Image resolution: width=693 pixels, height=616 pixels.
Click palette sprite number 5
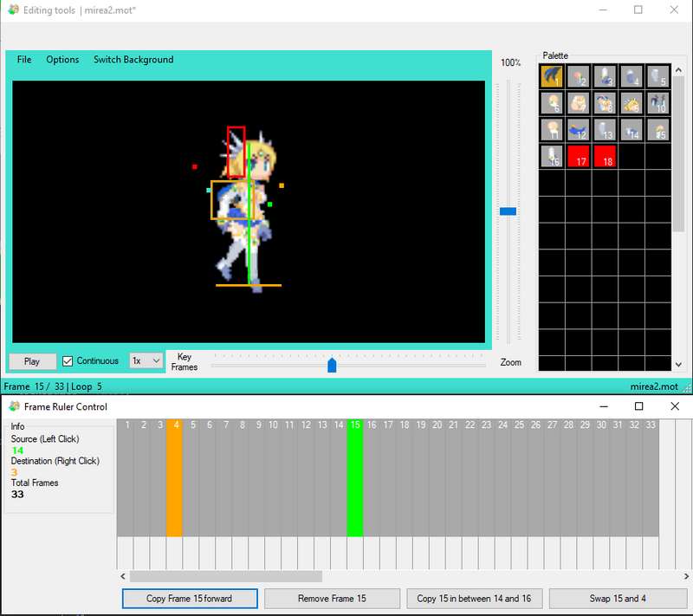pyautogui.click(x=657, y=76)
